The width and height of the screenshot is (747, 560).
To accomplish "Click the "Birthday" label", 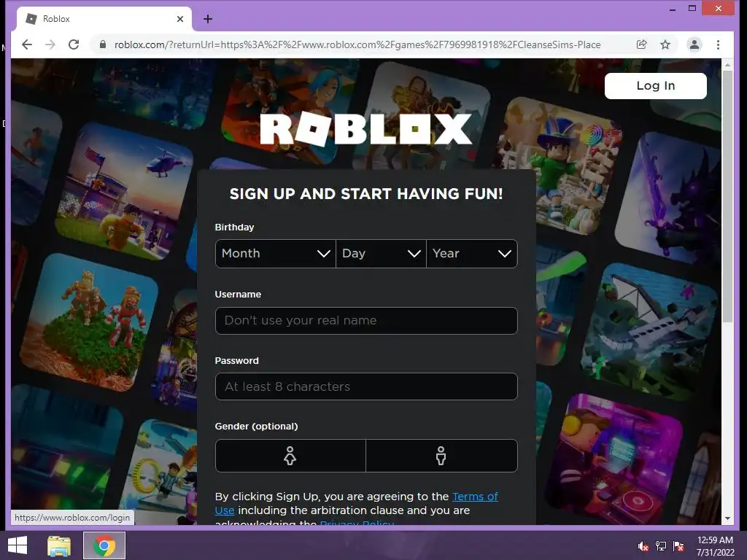I will 234,227.
